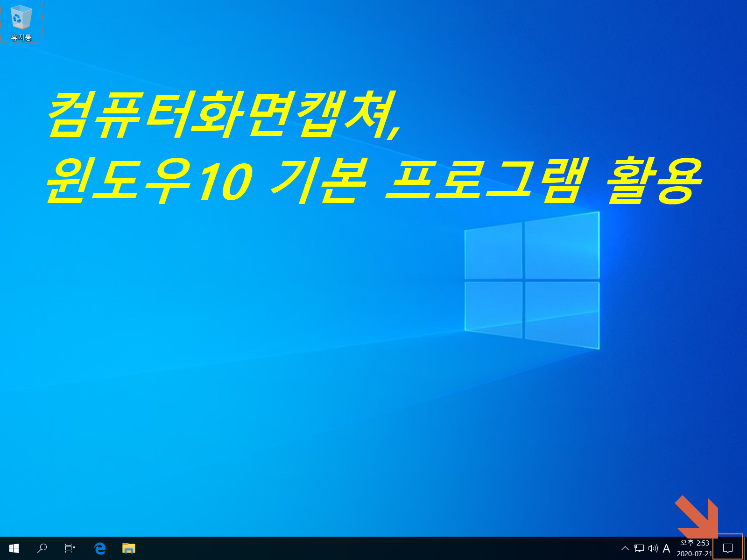Open the Action Center notification icon
Image resolution: width=747 pixels, height=560 pixels.
[x=728, y=548]
